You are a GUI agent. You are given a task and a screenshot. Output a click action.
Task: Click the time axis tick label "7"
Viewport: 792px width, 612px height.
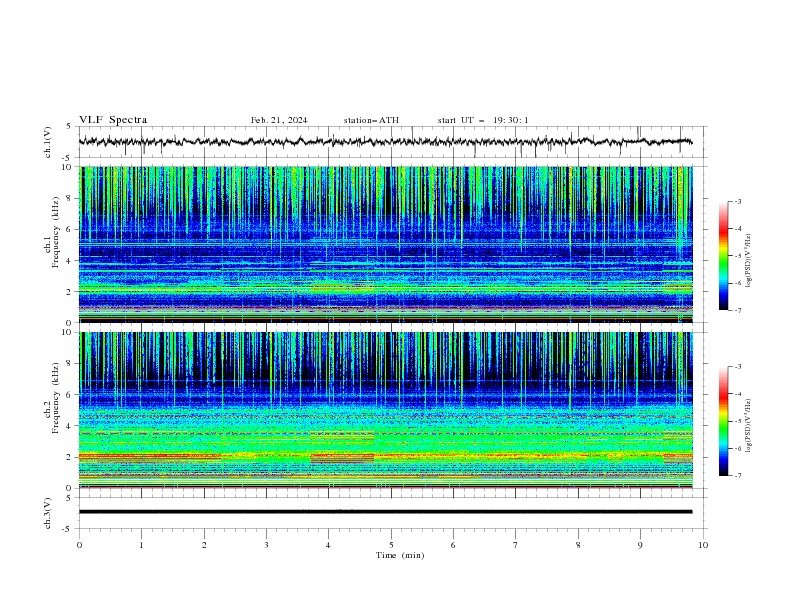point(516,545)
